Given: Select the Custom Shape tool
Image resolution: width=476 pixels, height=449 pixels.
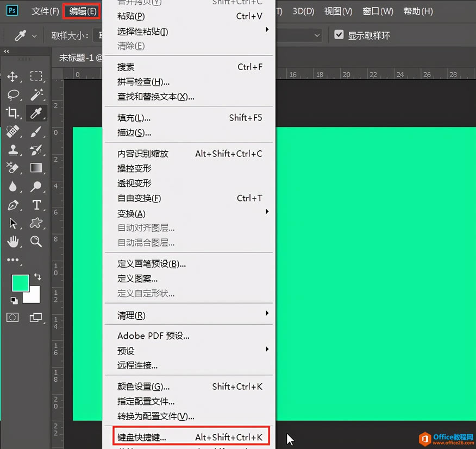Looking at the screenshot, I should coord(36,223).
